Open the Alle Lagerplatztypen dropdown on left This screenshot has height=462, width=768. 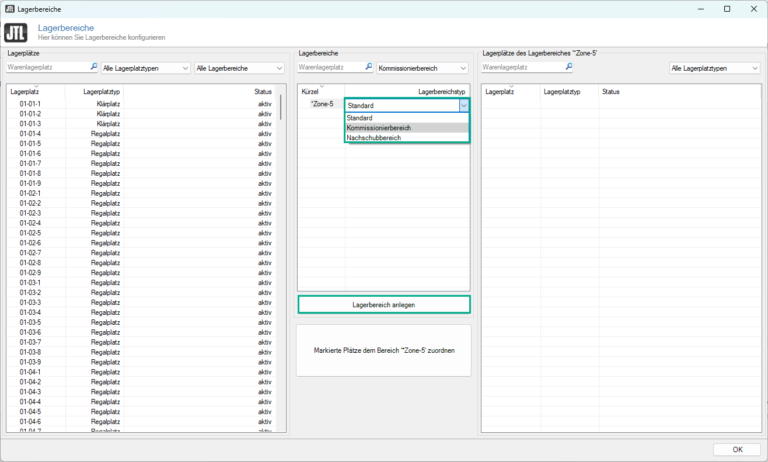(x=145, y=68)
